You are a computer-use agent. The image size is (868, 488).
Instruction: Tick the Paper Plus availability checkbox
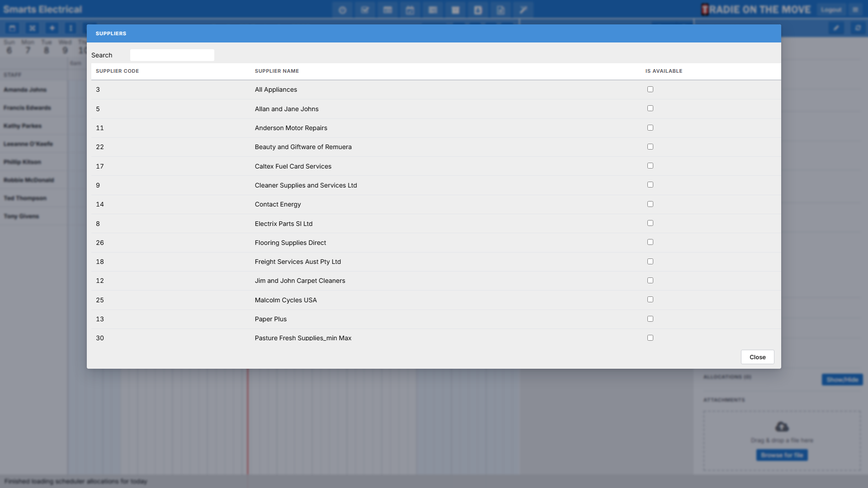click(x=650, y=319)
